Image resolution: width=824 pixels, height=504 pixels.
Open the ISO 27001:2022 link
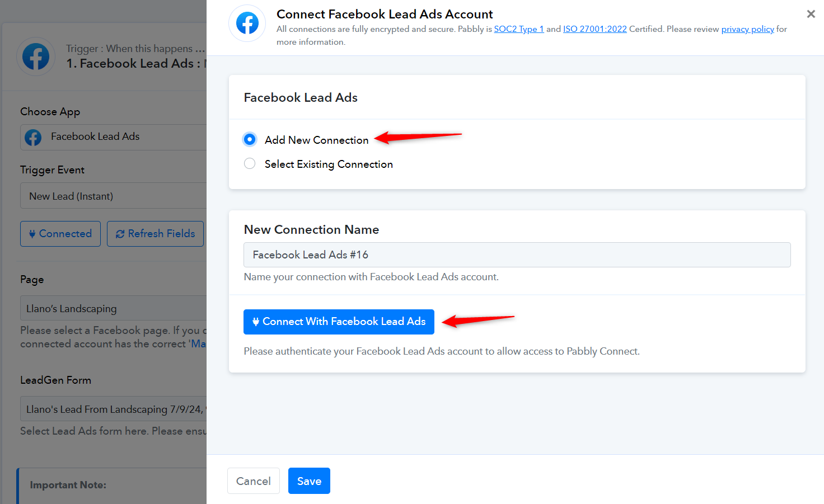(595, 29)
